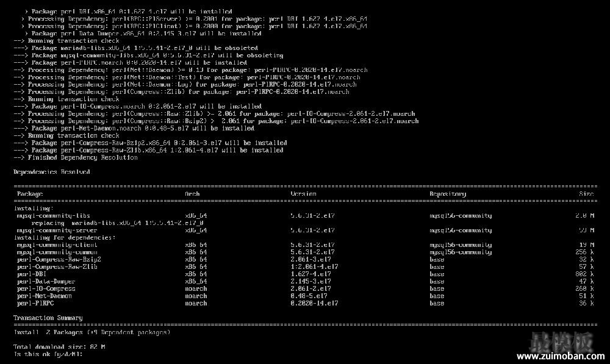The height and width of the screenshot is (364, 610).
Task: Click the 'Dependencies Resolved' heading
Action: click(52, 172)
